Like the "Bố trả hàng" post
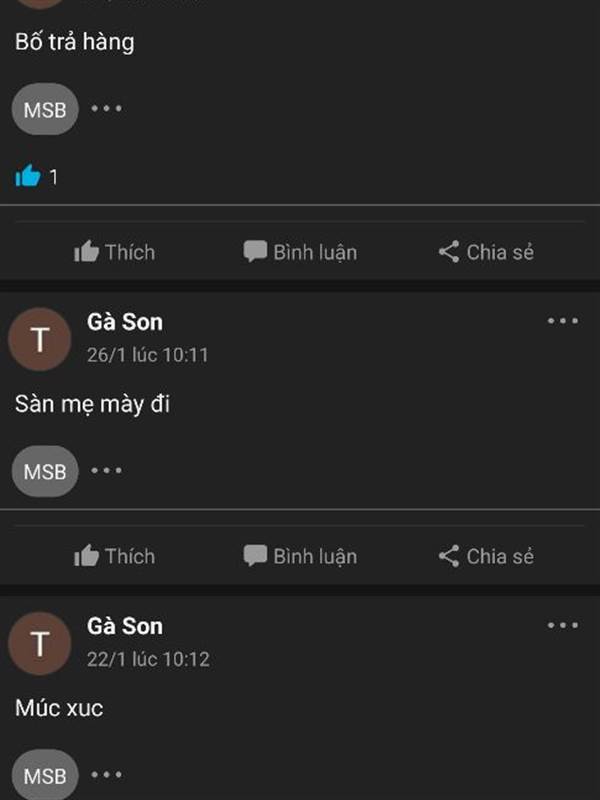This screenshot has height=800, width=600. 115,252
